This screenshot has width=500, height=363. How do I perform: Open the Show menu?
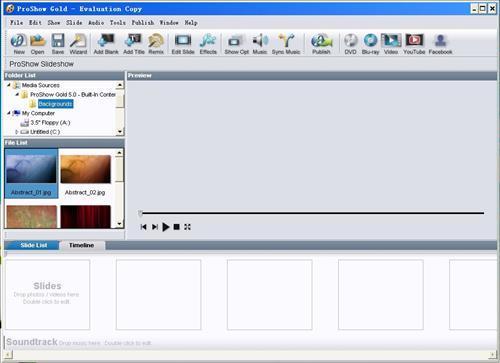54,23
